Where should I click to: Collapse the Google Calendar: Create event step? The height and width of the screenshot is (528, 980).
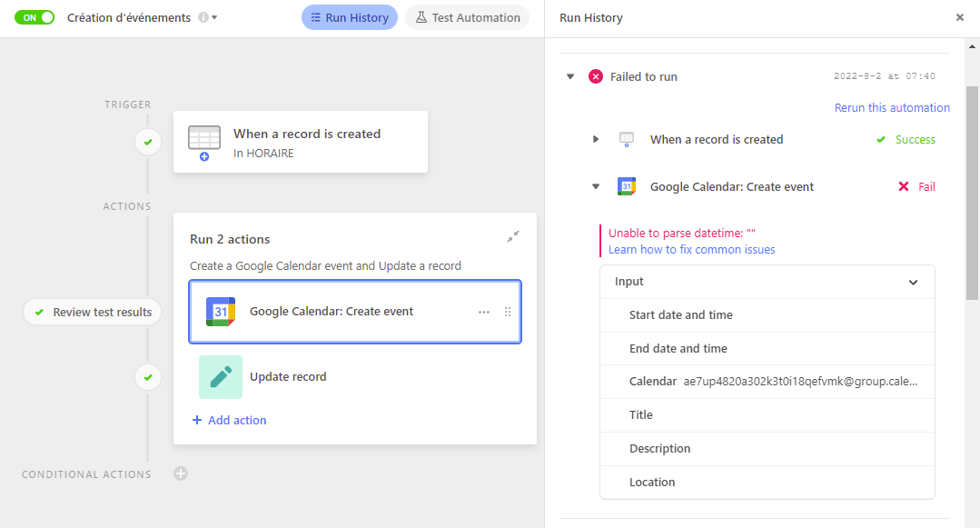596,186
